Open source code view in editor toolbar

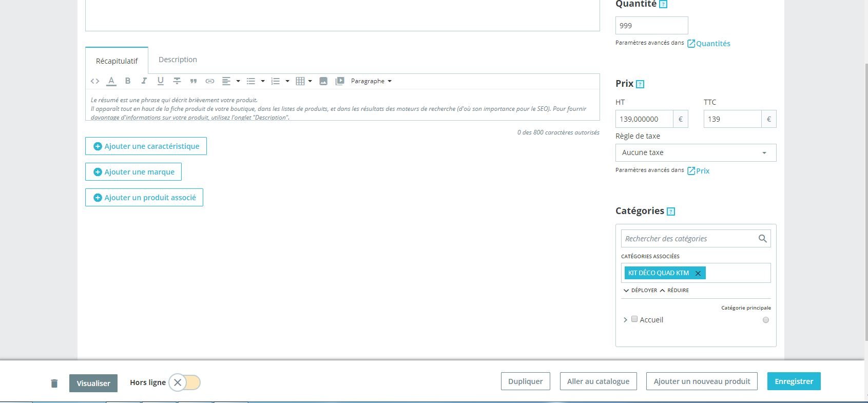click(95, 81)
